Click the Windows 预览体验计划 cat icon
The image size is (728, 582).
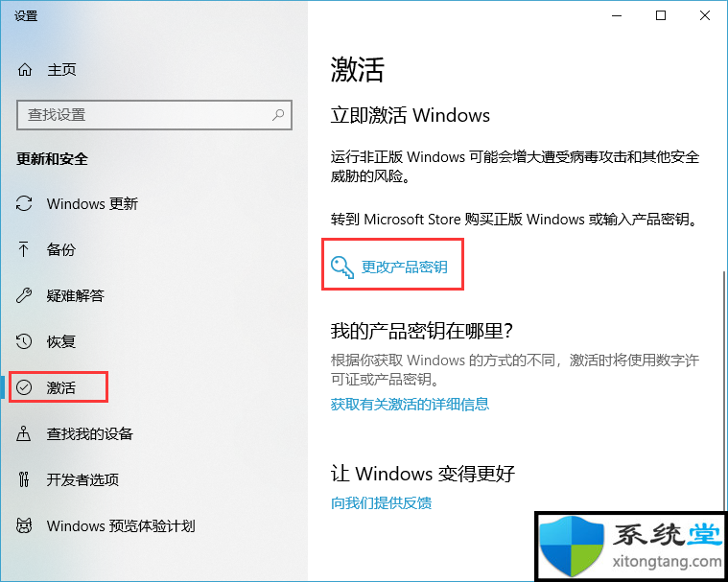[24, 525]
